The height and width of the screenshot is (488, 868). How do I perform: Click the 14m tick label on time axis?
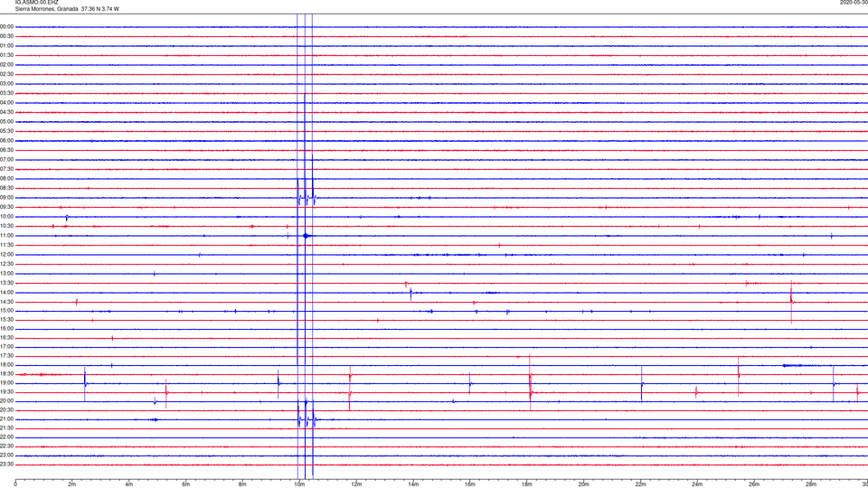click(x=413, y=484)
